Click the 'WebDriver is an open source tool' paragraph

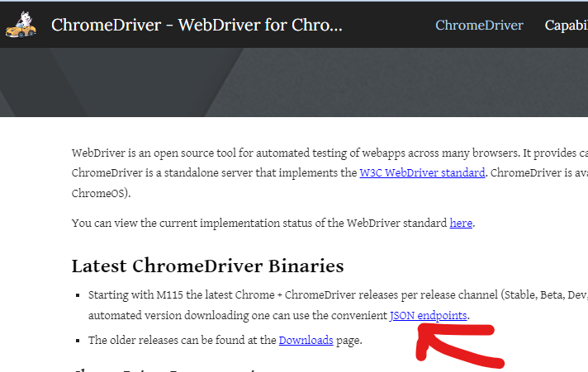tap(330, 172)
